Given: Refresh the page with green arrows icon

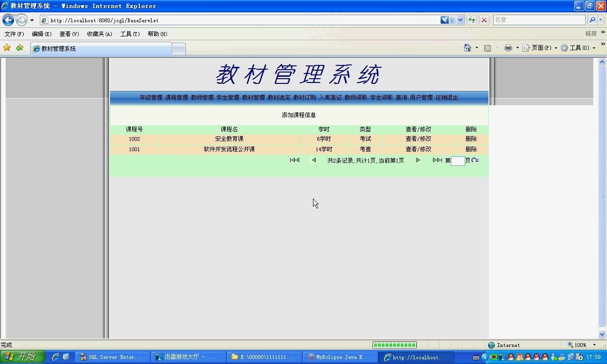Looking at the screenshot, I should [x=472, y=20].
